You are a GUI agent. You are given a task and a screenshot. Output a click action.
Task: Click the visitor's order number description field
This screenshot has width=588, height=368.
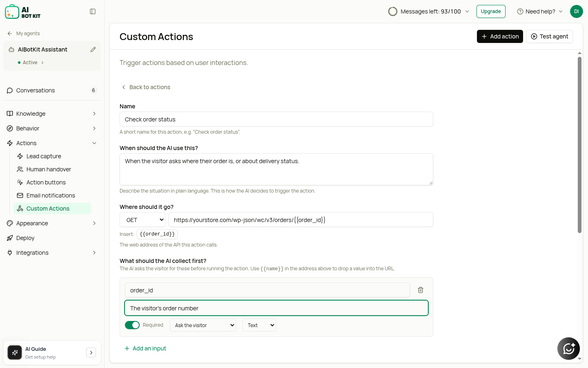[276, 308]
